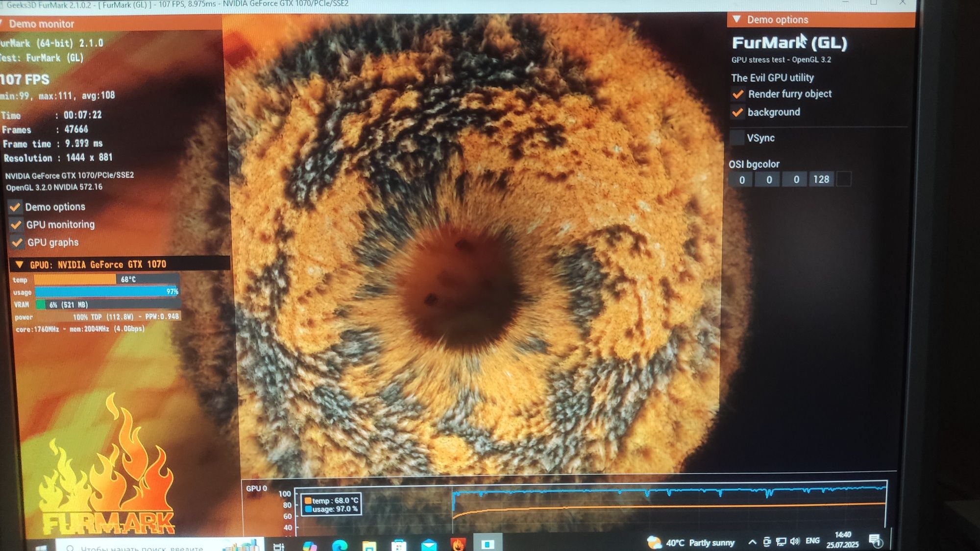Show hidden system tray icons chevron
This screenshot has width=980, height=551.
(x=752, y=541)
